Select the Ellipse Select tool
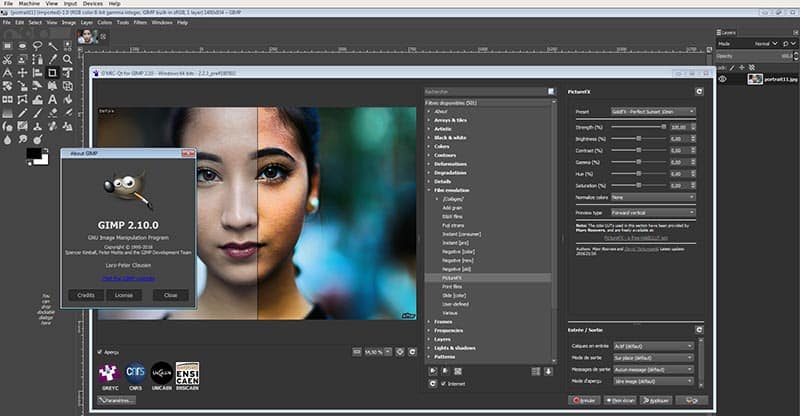Viewport: 800px width, 416px height. pos(22,46)
